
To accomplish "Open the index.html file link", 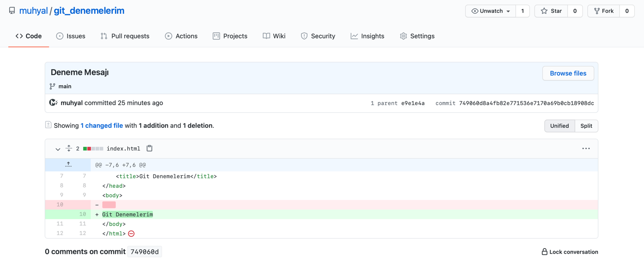I will pyautogui.click(x=123, y=149).
